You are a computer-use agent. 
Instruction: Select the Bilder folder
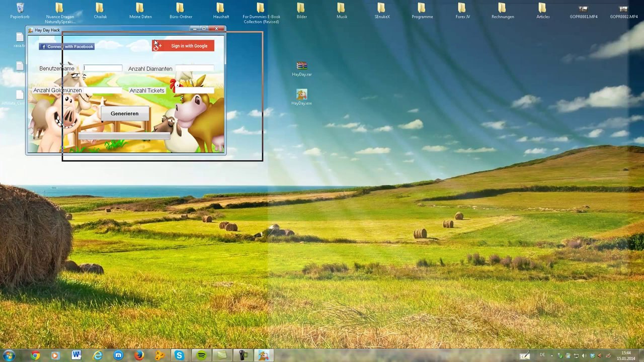(x=301, y=11)
